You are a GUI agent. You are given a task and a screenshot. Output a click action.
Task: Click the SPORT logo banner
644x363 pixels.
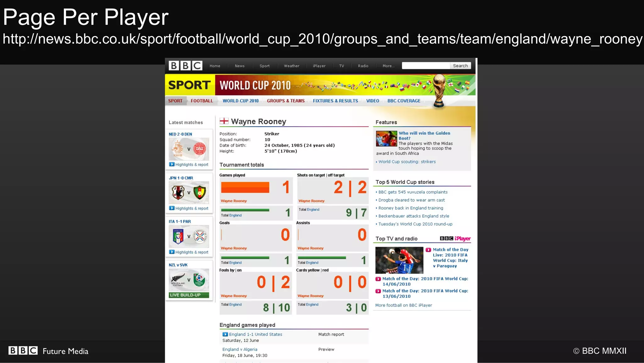tap(190, 85)
